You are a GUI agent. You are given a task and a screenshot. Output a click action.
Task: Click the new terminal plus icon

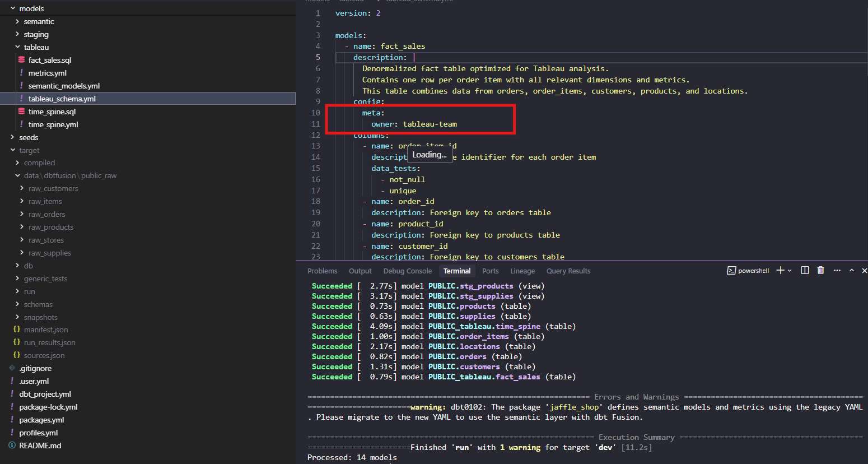click(780, 271)
